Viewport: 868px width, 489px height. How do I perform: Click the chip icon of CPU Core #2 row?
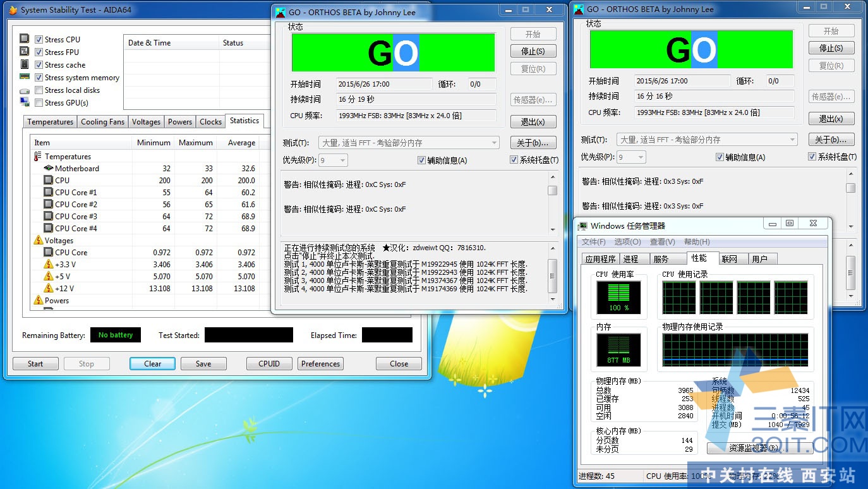click(x=49, y=204)
